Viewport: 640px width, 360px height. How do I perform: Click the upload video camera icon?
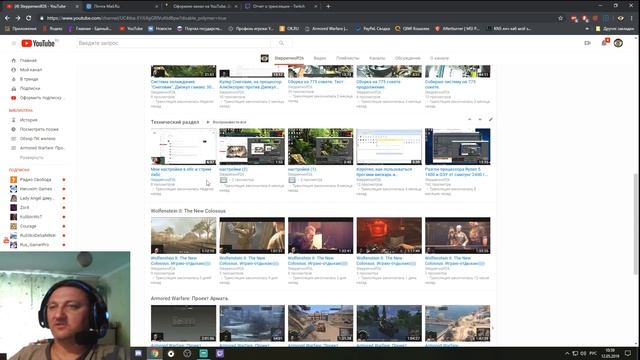(587, 43)
